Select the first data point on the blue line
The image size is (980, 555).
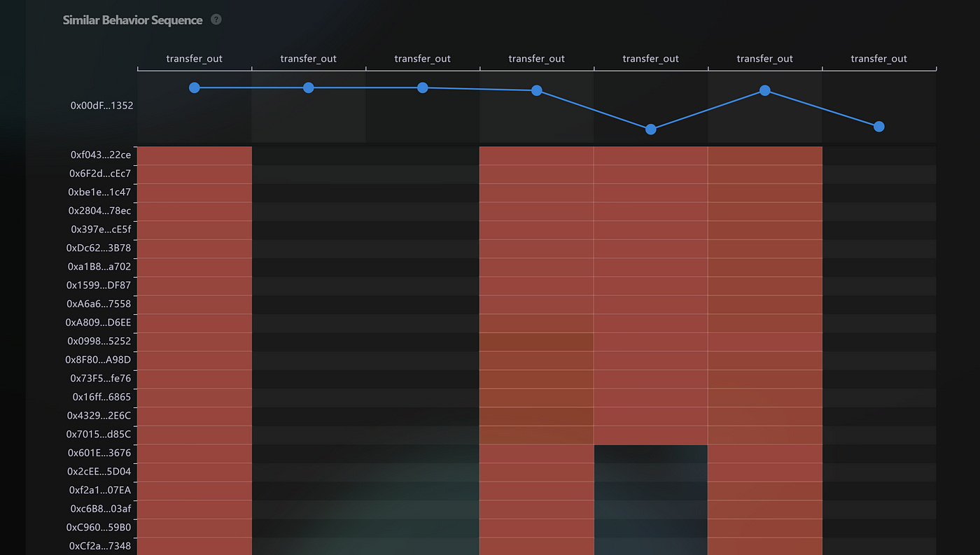point(195,87)
